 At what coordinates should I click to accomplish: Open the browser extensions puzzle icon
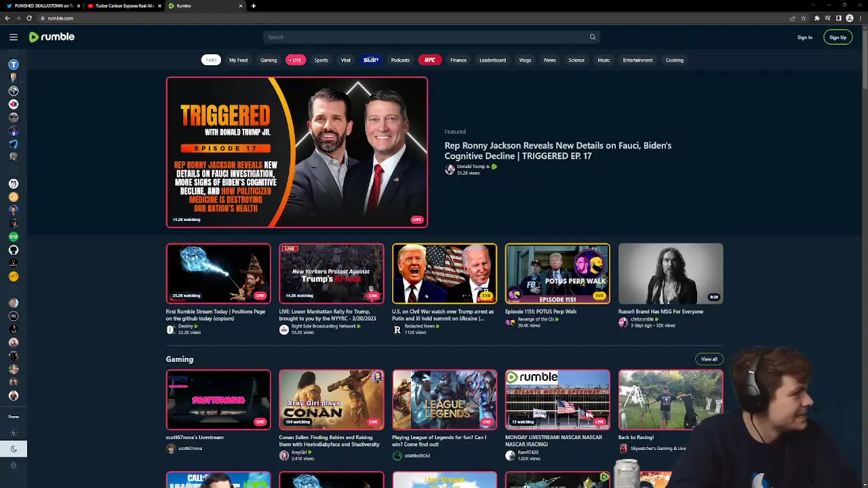coord(817,18)
